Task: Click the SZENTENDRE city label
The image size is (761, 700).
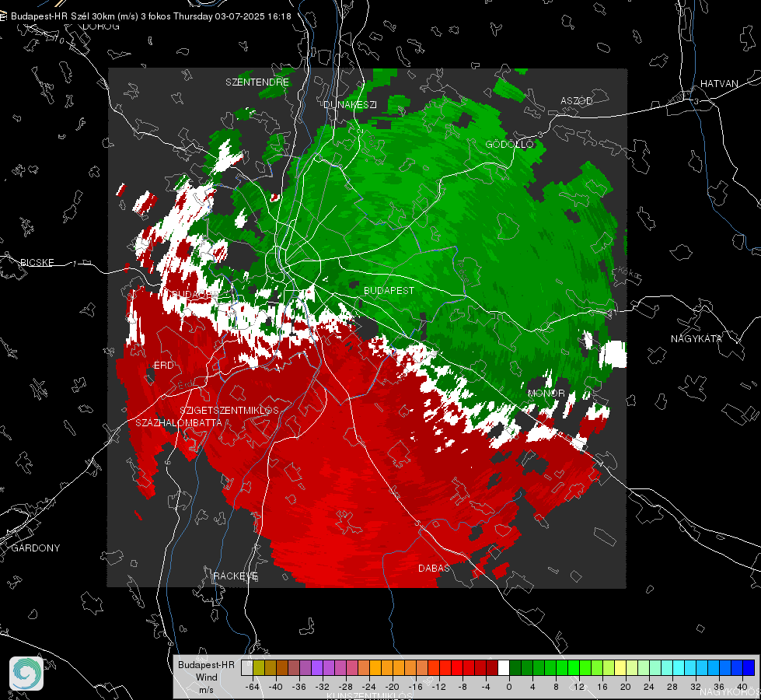Action: pos(257,82)
